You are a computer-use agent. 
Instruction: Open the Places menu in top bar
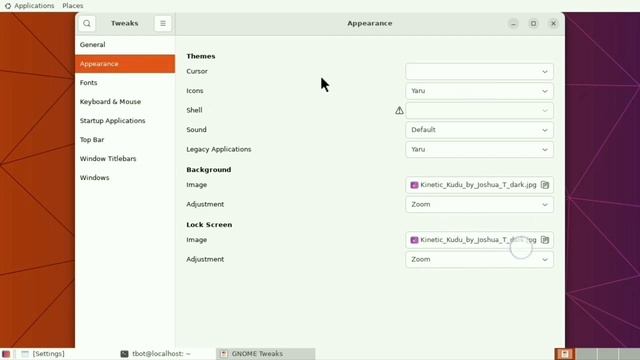click(x=73, y=6)
